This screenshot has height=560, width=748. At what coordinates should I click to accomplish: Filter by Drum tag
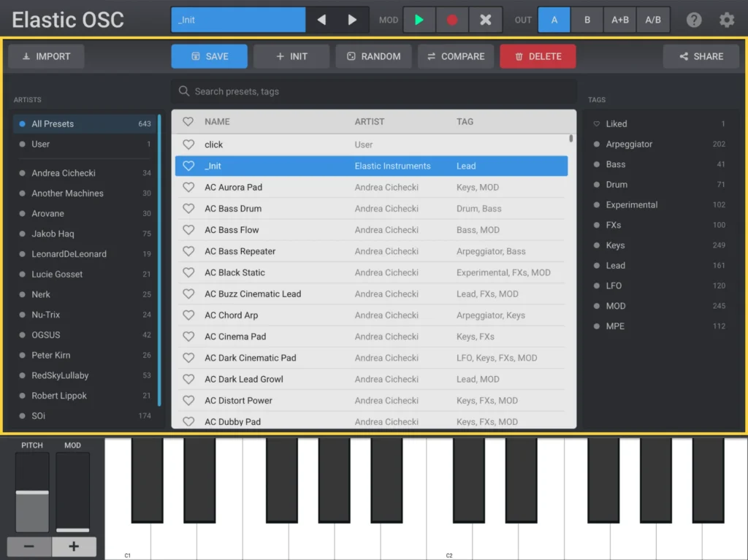659,185
